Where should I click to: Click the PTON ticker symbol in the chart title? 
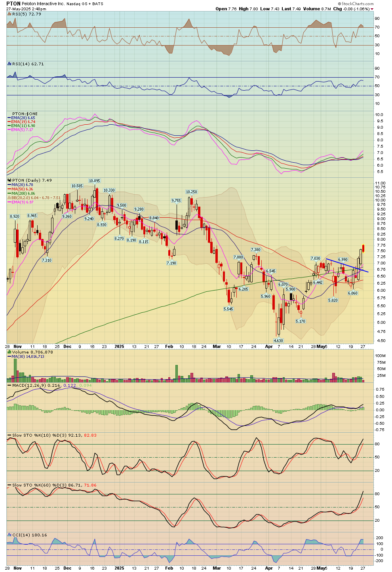tap(13, 4)
